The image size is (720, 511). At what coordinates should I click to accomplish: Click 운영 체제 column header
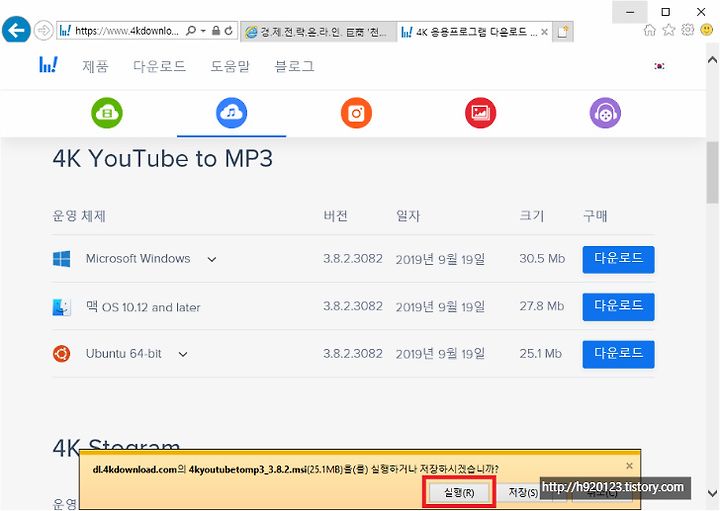tap(79, 216)
